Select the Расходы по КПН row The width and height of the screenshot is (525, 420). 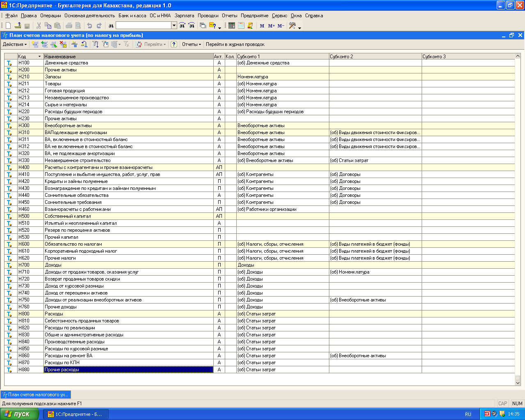tap(260, 363)
